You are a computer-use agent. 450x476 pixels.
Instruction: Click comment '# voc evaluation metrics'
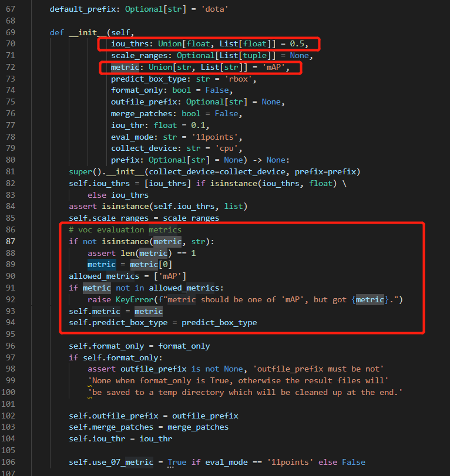125,230
